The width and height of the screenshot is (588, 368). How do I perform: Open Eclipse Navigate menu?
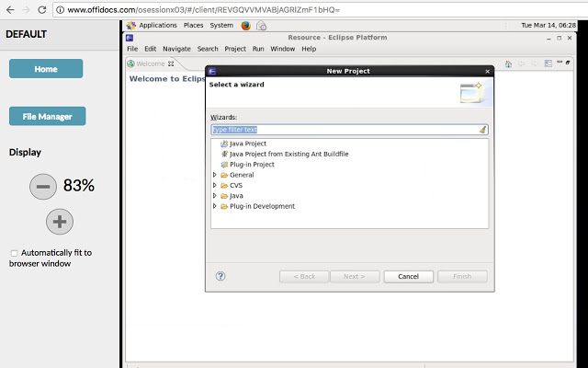click(176, 49)
